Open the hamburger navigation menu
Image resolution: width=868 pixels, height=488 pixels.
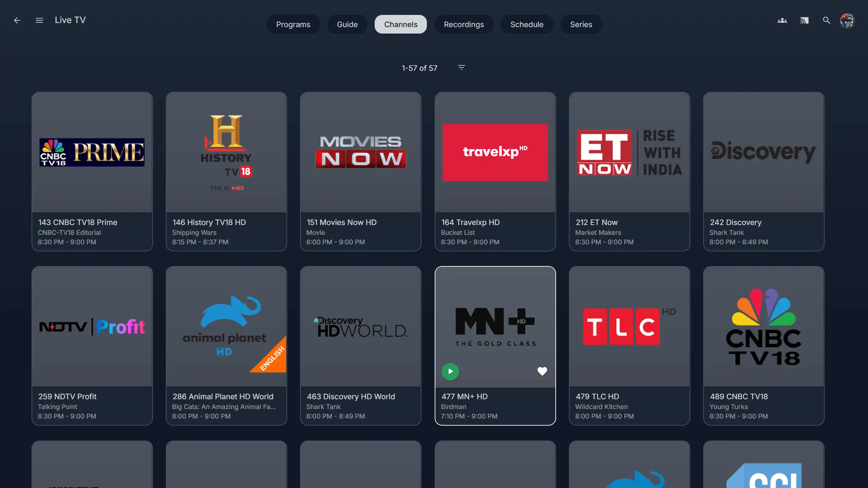[x=39, y=20]
